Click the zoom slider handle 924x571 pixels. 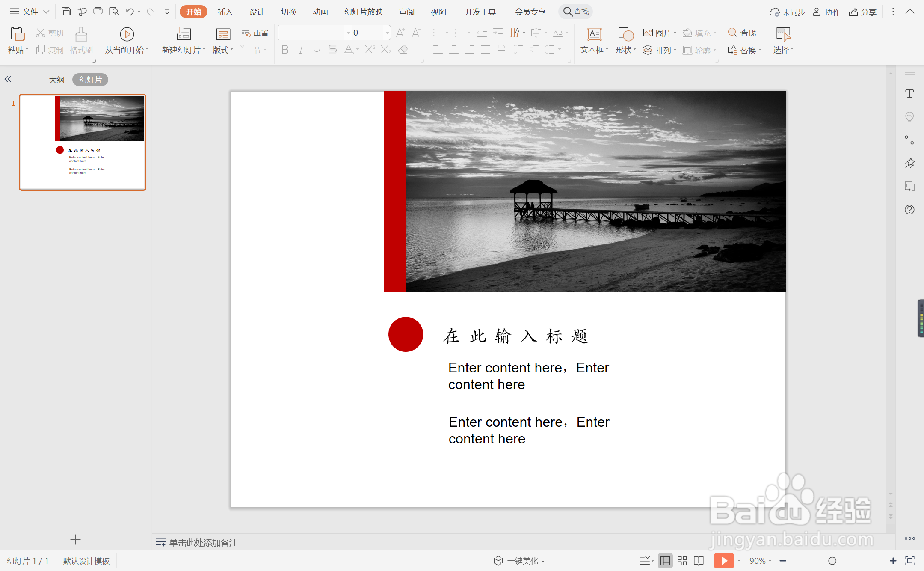[832, 561]
